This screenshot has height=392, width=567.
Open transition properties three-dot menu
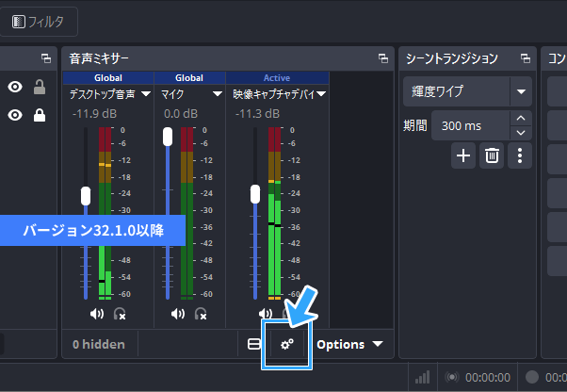coord(520,155)
